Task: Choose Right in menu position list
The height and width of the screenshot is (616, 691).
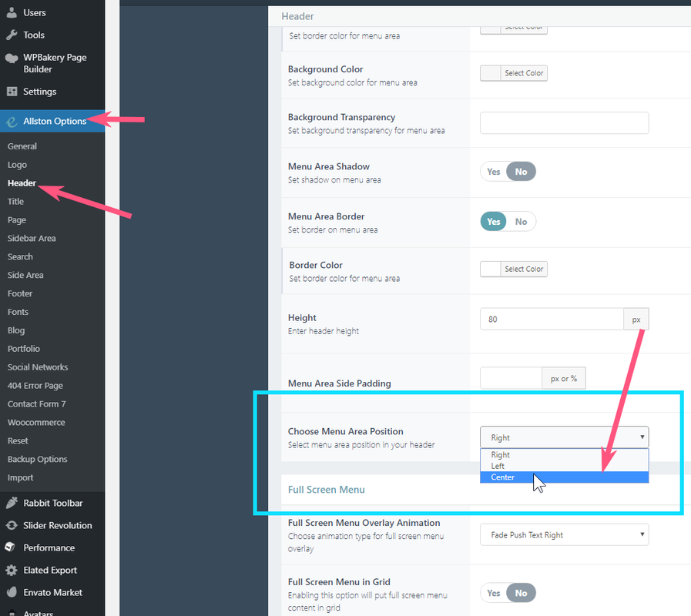Action: [x=564, y=455]
